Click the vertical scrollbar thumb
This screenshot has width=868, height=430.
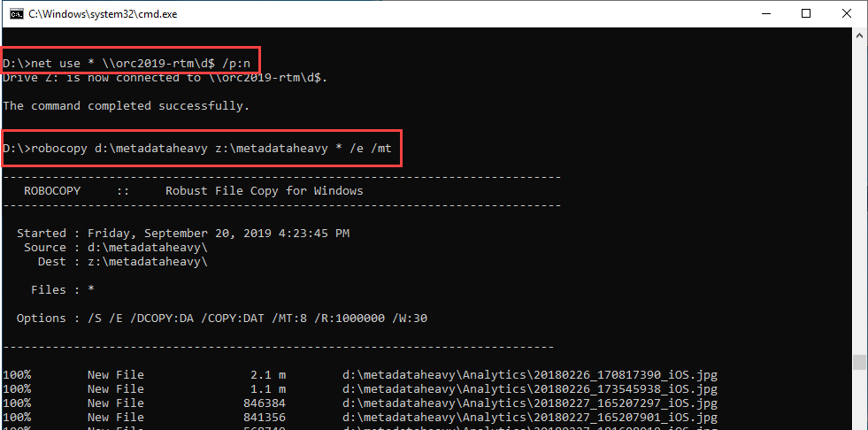click(859, 362)
